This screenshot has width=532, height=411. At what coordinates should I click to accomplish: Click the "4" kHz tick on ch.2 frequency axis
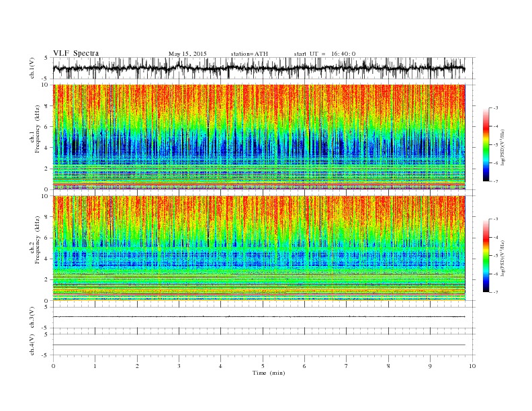[47, 259]
